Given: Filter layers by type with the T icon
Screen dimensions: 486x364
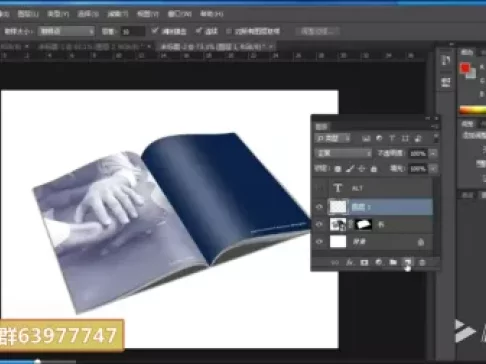Looking at the screenshot, I should coord(392,138).
